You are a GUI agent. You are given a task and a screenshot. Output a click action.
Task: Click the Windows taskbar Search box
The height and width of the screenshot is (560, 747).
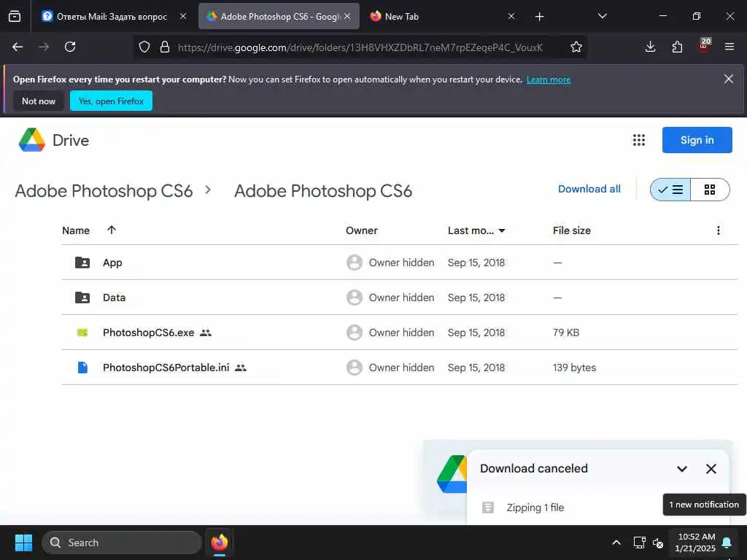122,542
